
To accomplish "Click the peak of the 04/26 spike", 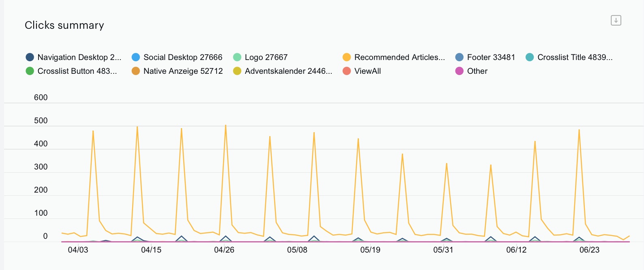I will coord(225,125).
